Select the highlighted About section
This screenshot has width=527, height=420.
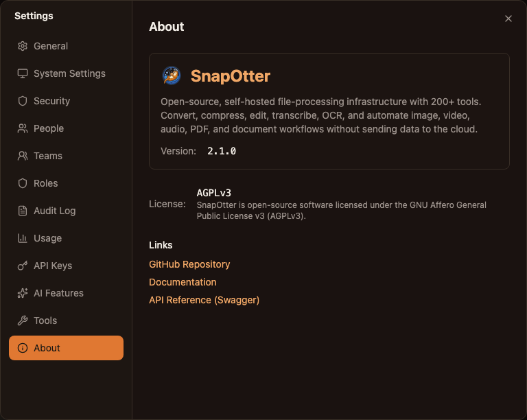point(66,348)
